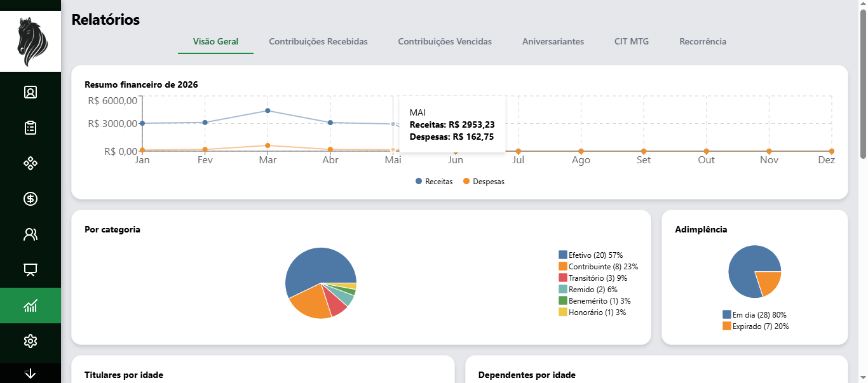Click the yellow Honorário legend swatch
Viewport: 868px width, 383px height.
[x=563, y=312]
